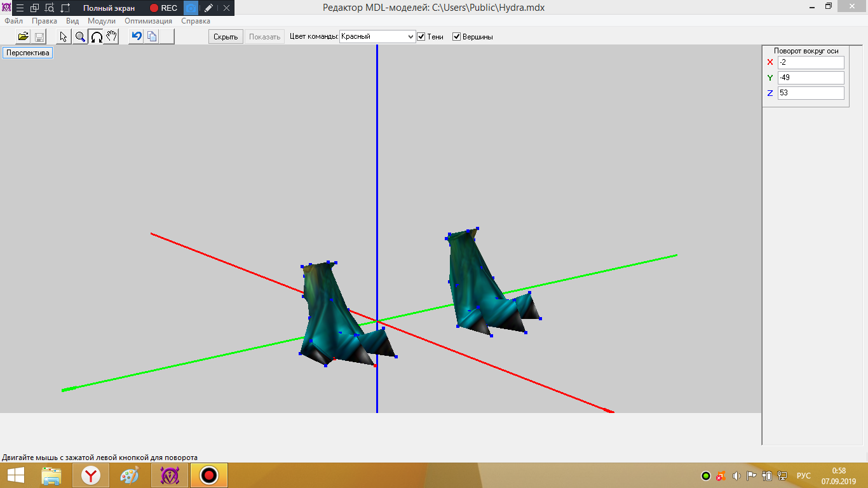
Task: Click the 'Поворот вокруг оси' panel heading
Action: [x=806, y=51]
